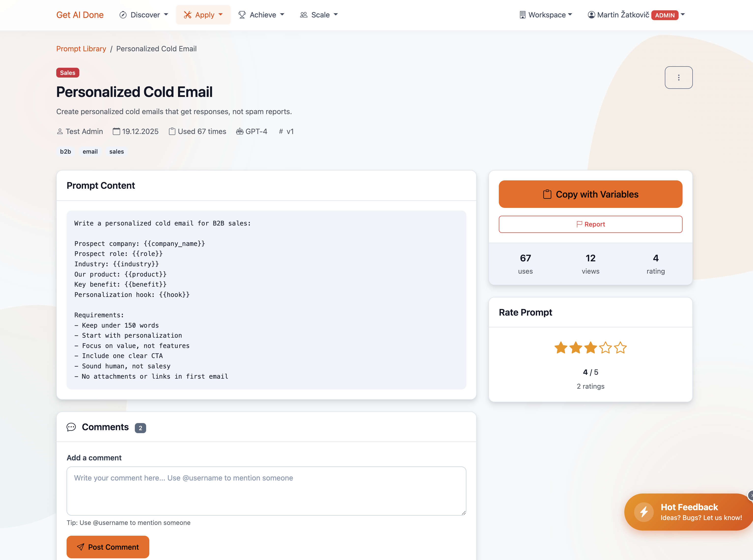Viewport: 753px width, 560px height.
Task: Click the second rating star
Action: click(576, 348)
